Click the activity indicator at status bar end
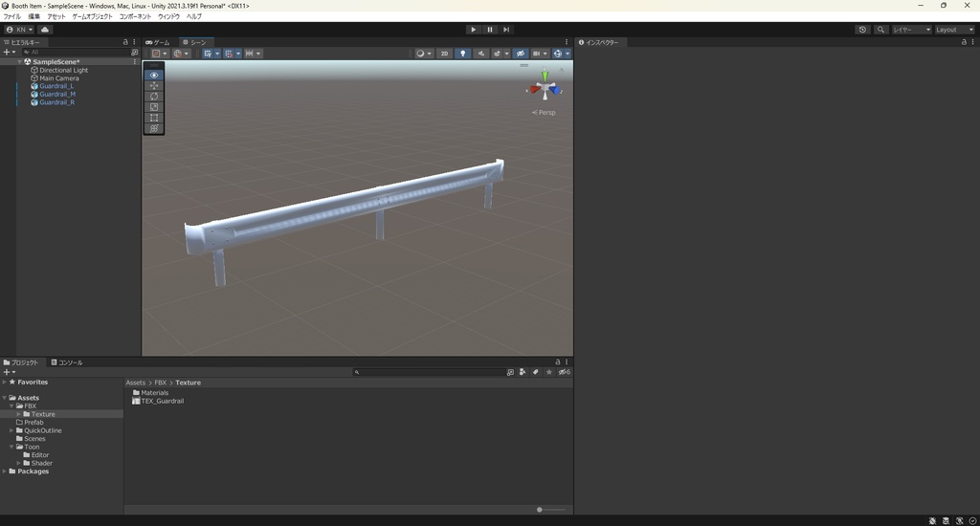980x526 pixels. [x=972, y=520]
